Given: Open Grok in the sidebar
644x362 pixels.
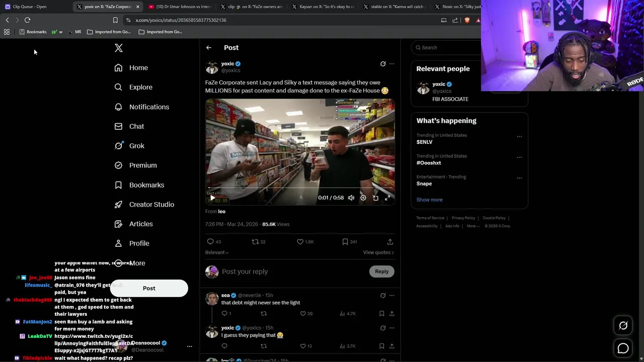Looking at the screenshot, I should [x=129, y=146].
